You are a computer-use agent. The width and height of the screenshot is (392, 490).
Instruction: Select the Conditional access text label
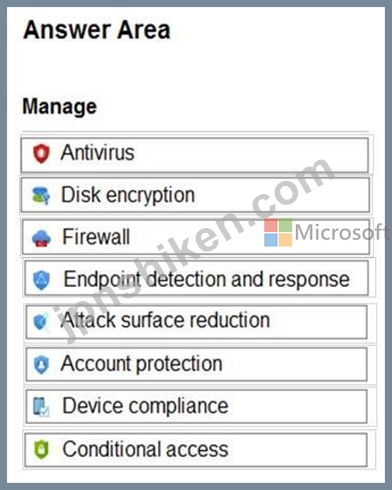tap(145, 449)
